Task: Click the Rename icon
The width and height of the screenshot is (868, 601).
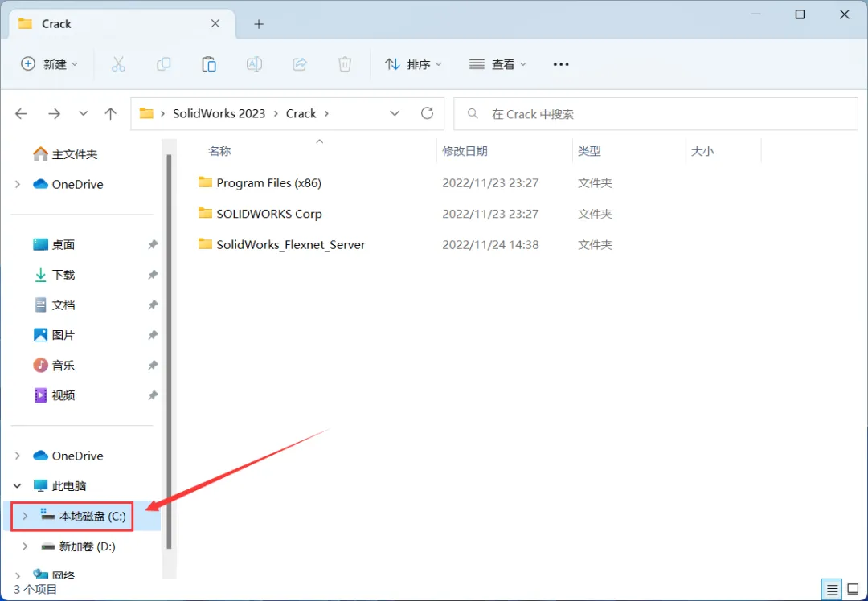Action: [x=254, y=64]
